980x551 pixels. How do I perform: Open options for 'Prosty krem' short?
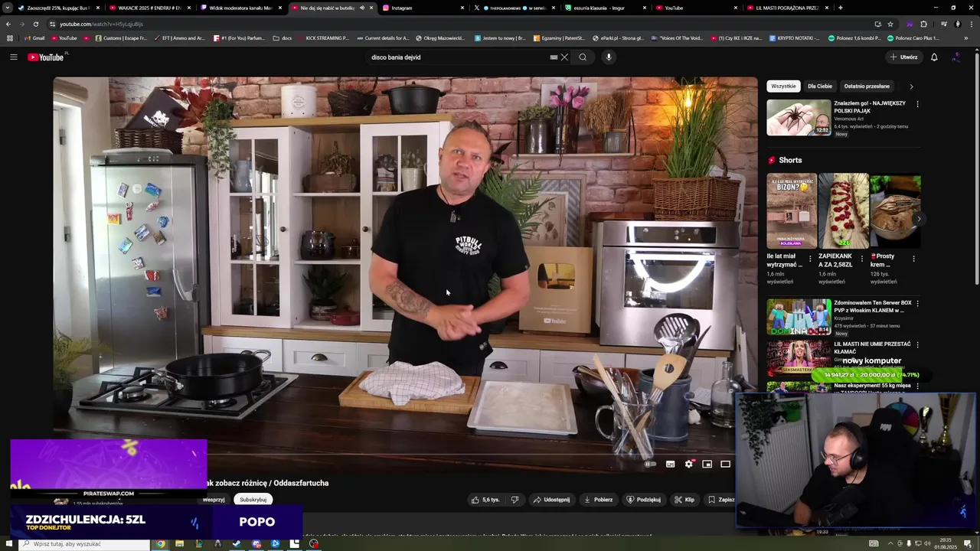click(x=913, y=259)
